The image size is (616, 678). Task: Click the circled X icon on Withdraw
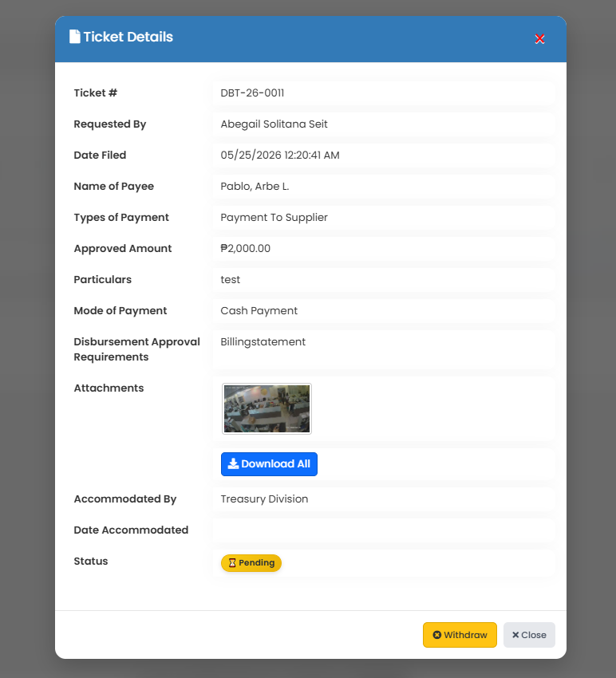437,635
